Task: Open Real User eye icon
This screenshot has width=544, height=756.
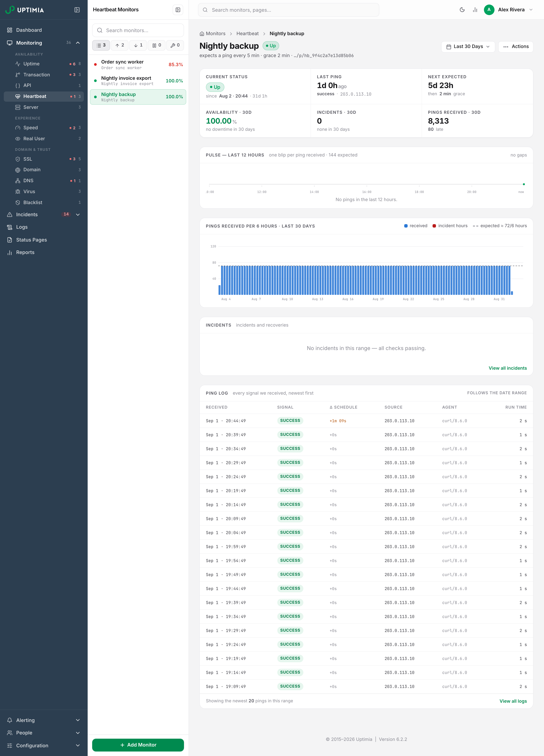Action: [18, 139]
